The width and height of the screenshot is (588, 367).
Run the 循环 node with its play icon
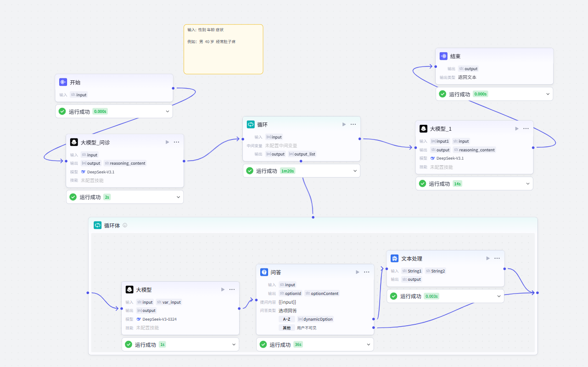click(x=344, y=124)
